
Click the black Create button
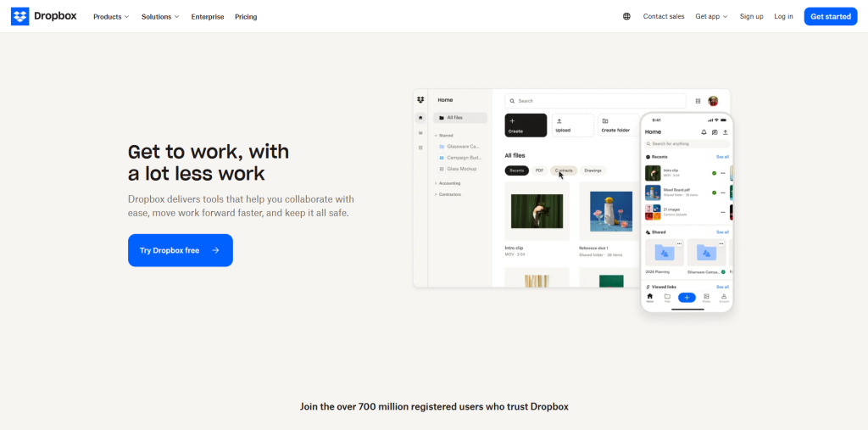tap(526, 126)
